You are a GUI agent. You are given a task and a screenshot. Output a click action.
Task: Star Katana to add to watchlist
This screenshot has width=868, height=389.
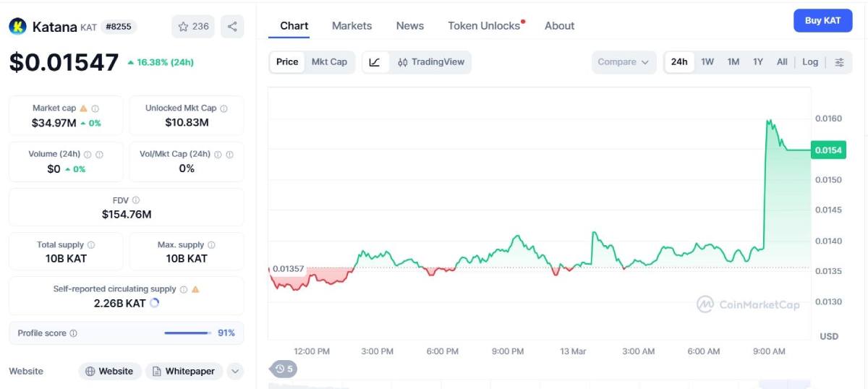pyautogui.click(x=193, y=27)
